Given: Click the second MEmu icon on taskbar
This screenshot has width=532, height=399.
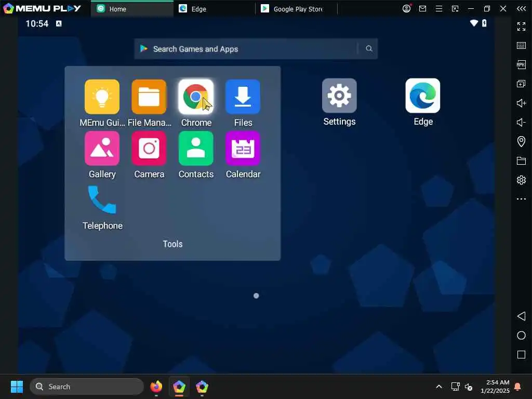Looking at the screenshot, I should (x=202, y=387).
